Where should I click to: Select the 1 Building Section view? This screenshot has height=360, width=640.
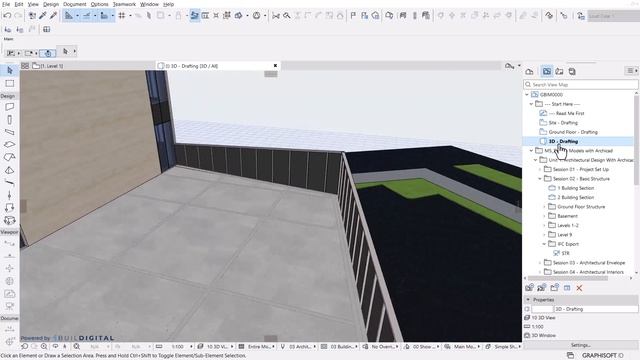(576, 188)
